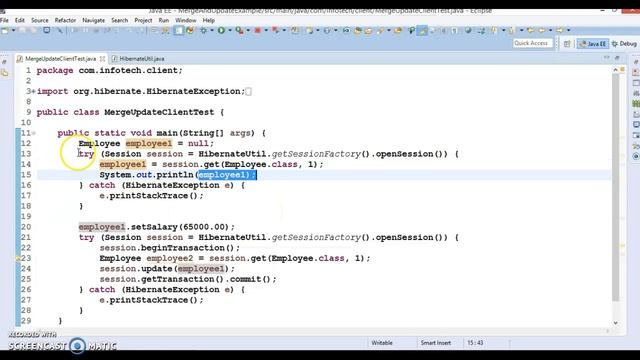
Task: Expand the folded imports at line 3
Action: [x=33, y=91]
